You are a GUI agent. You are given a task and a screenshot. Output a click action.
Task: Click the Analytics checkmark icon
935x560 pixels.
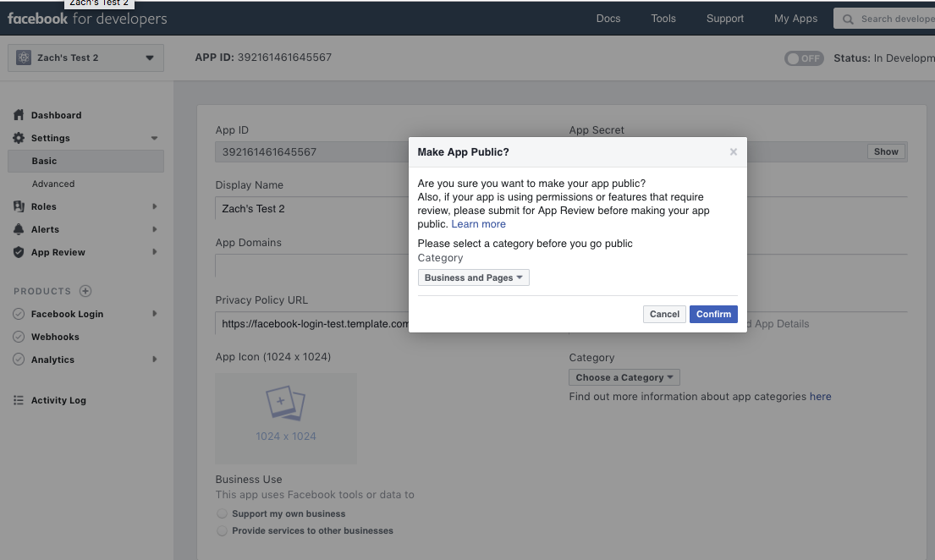click(x=19, y=359)
